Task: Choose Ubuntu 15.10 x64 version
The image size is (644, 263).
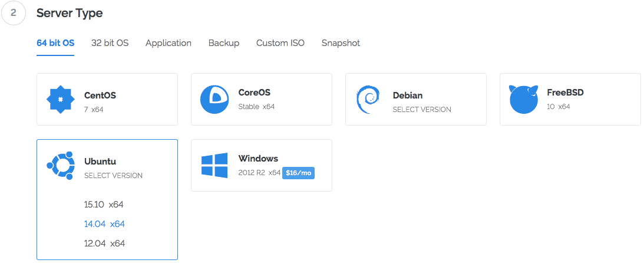Action: (x=104, y=205)
